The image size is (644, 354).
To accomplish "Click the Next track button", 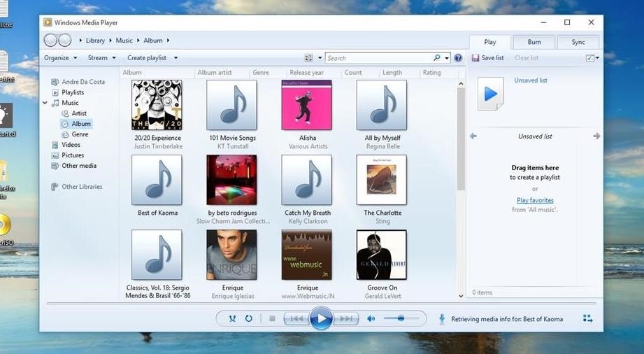I will [x=346, y=318].
